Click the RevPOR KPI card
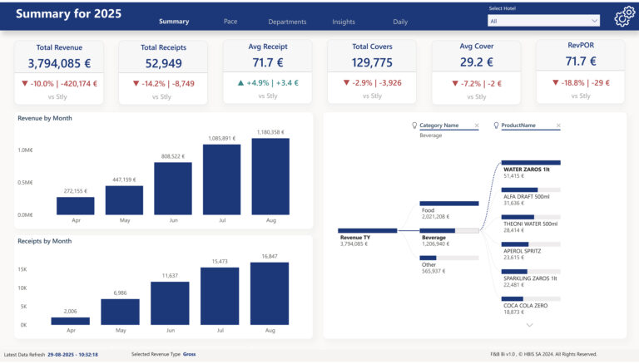 point(580,71)
